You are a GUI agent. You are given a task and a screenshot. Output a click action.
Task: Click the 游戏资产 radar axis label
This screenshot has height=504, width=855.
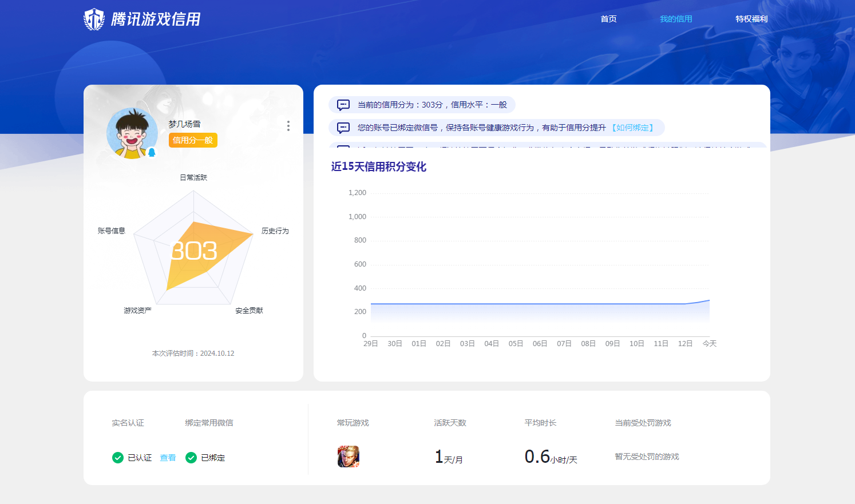138,310
